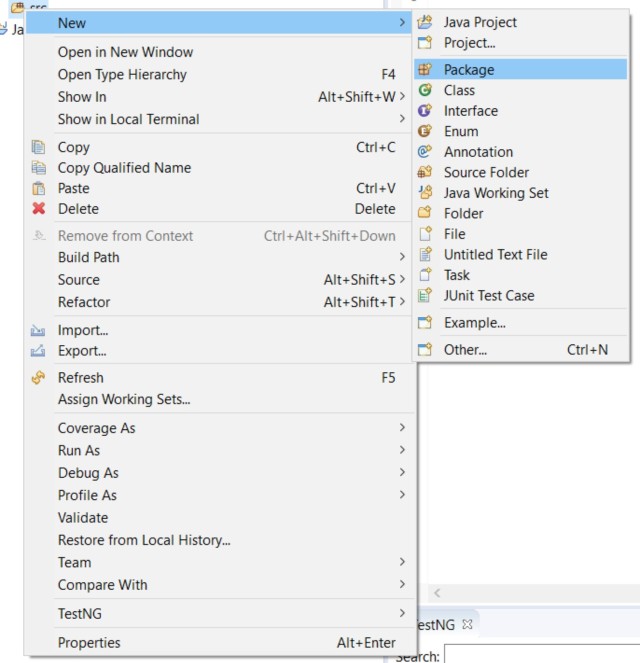This screenshot has width=640, height=663.
Task: Expand the Build Path submenu arrow
Action: 402,257
